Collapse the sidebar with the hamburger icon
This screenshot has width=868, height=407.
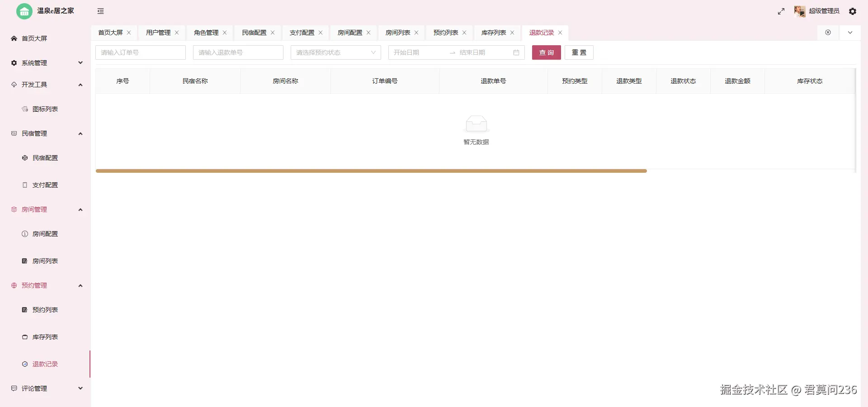pyautogui.click(x=100, y=11)
